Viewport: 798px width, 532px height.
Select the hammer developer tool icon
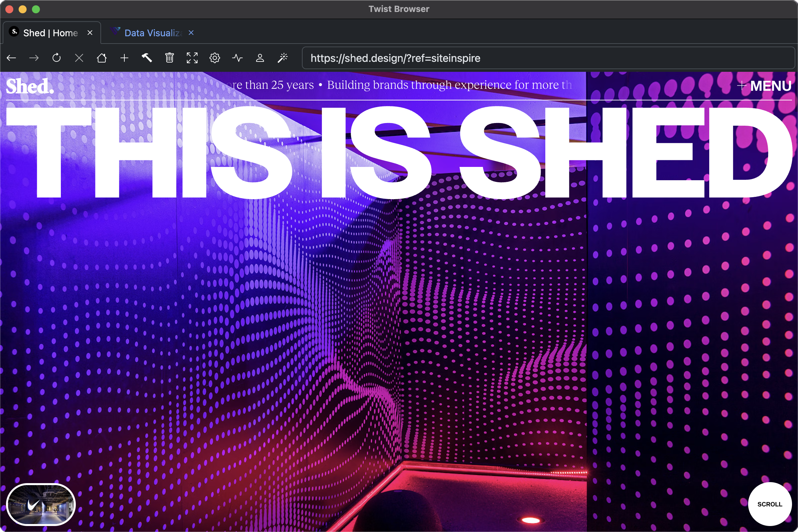point(147,58)
